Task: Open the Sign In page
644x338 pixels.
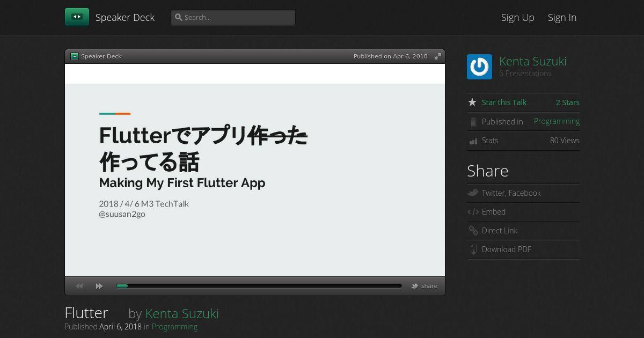Action: point(562,17)
